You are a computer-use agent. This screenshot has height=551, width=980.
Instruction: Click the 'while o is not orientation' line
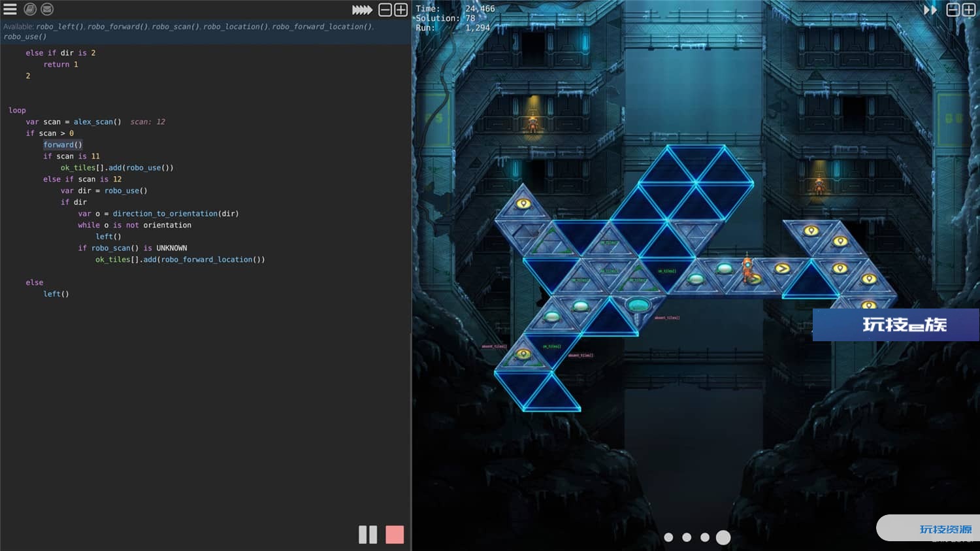135,225
